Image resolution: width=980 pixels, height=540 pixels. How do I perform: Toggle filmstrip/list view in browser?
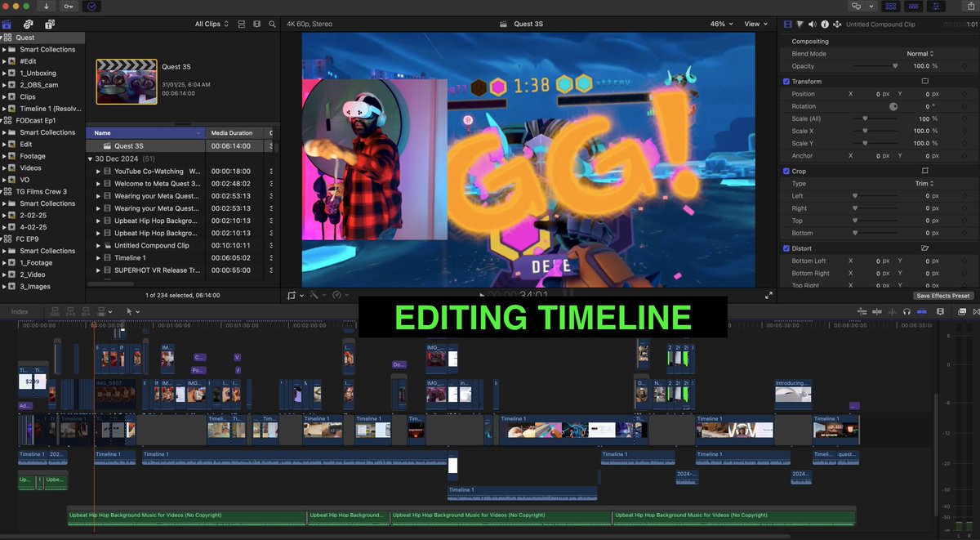242,25
